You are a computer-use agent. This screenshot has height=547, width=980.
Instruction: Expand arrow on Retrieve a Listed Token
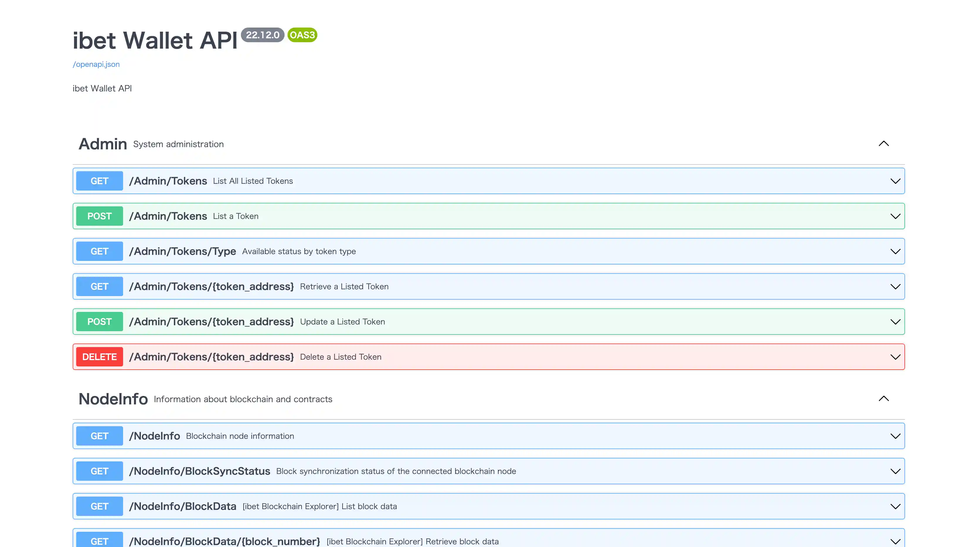coord(895,286)
